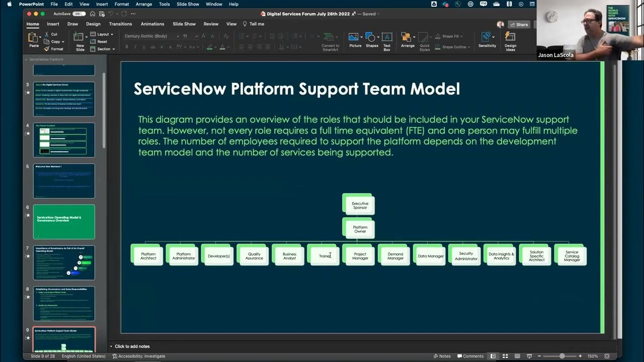Select slide 6 thumbnail
This screenshot has width=644, height=362.
[64, 222]
